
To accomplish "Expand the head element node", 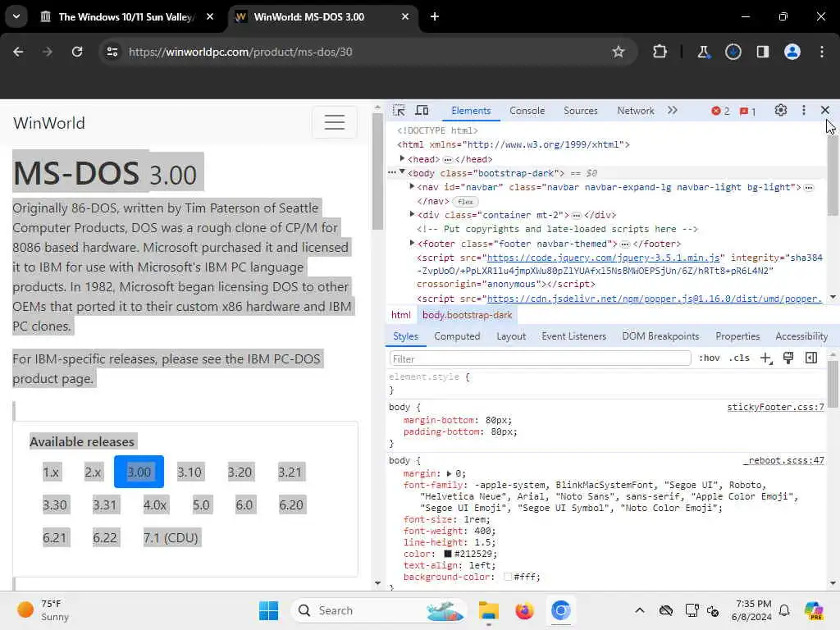I will 402,158.
